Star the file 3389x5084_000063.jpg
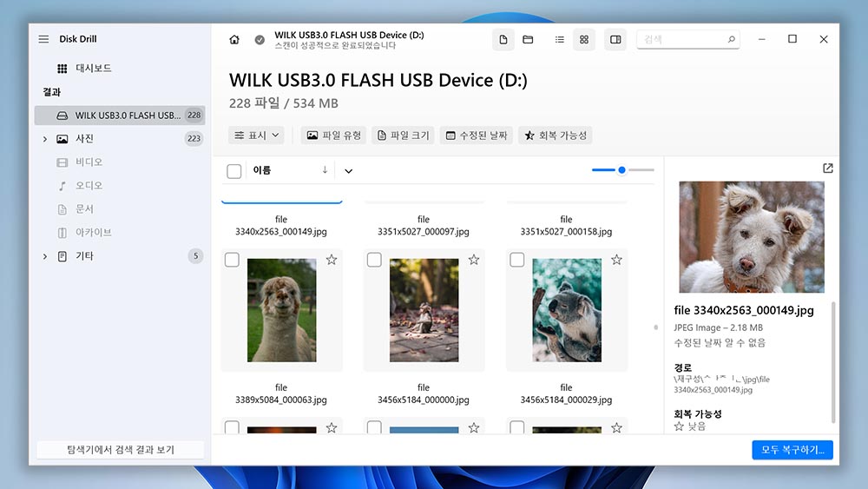Image resolution: width=868 pixels, height=489 pixels. point(331,260)
